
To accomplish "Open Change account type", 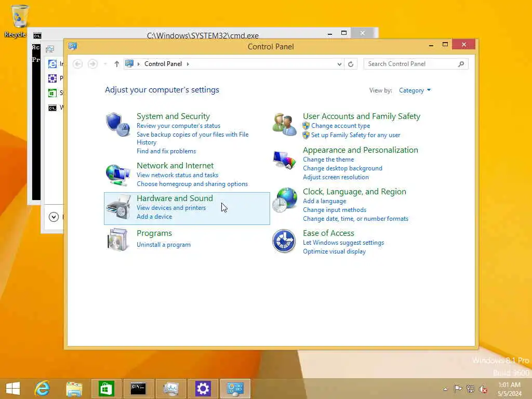I will click(x=341, y=126).
